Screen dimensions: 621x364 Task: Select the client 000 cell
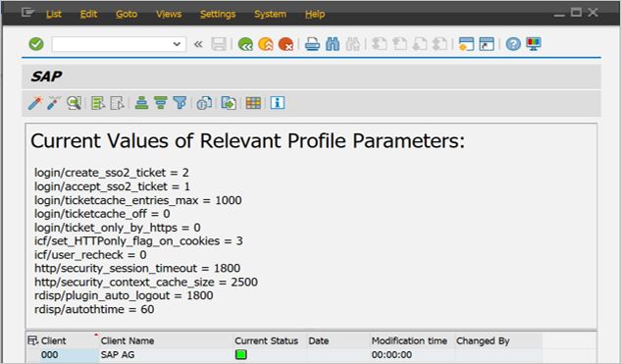click(x=69, y=355)
